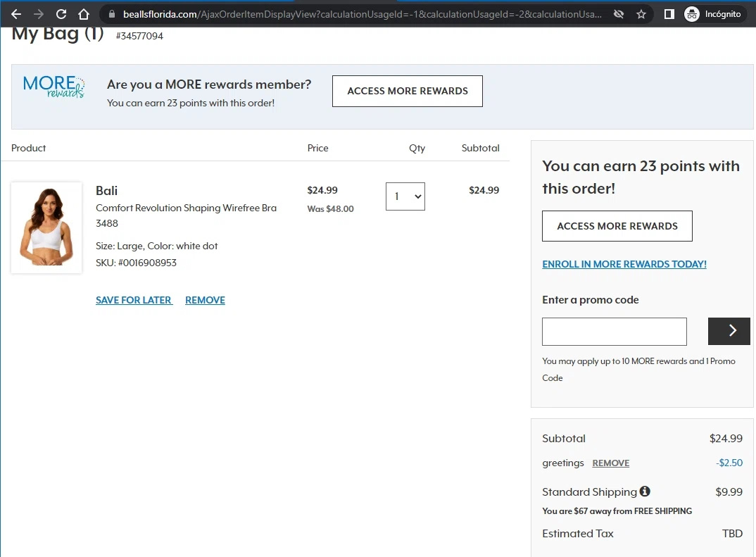Click the browser back arrow
Screen dimensions: 756x557
16,14
